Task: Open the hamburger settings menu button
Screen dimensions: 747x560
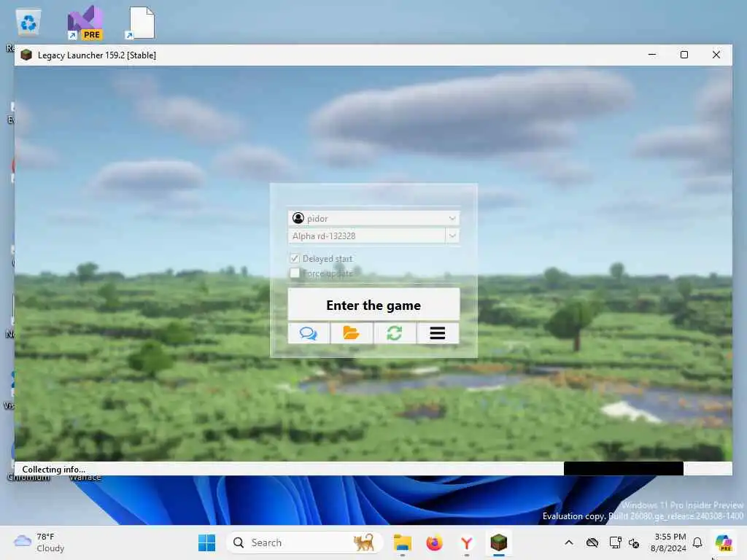Action: point(438,332)
